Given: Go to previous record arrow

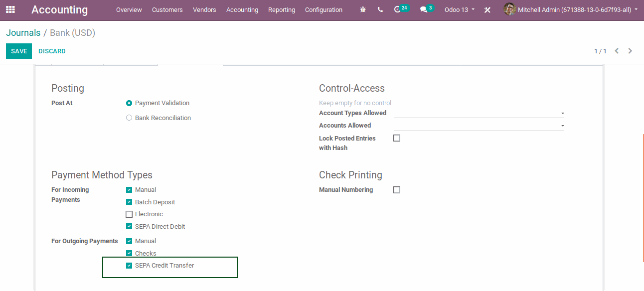Looking at the screenshot, I should pos(617,51).
